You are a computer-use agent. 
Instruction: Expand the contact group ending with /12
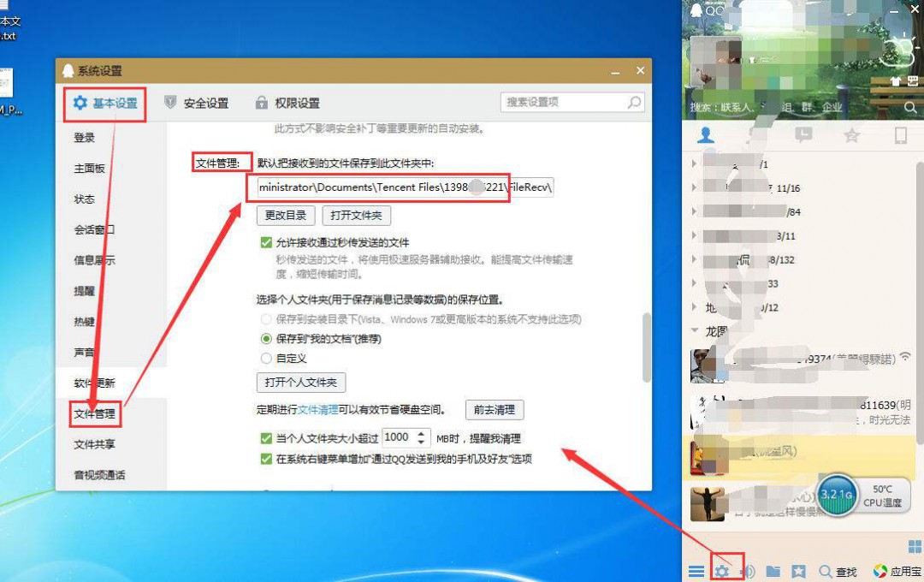point(694,306)
